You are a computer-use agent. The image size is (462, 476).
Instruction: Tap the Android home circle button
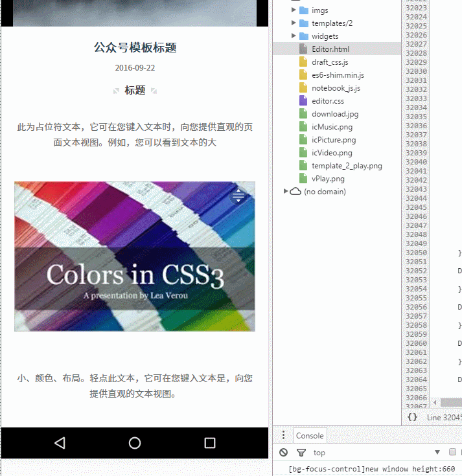(135, 443)
